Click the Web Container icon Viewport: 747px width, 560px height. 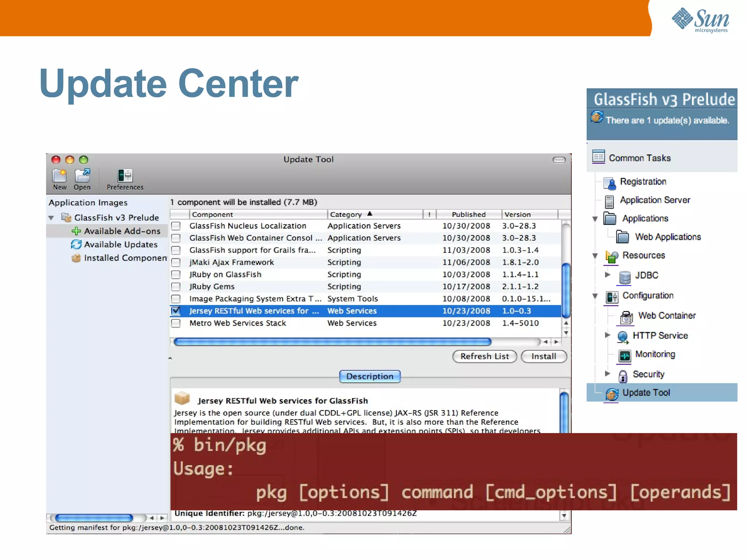tap(626, 317)
